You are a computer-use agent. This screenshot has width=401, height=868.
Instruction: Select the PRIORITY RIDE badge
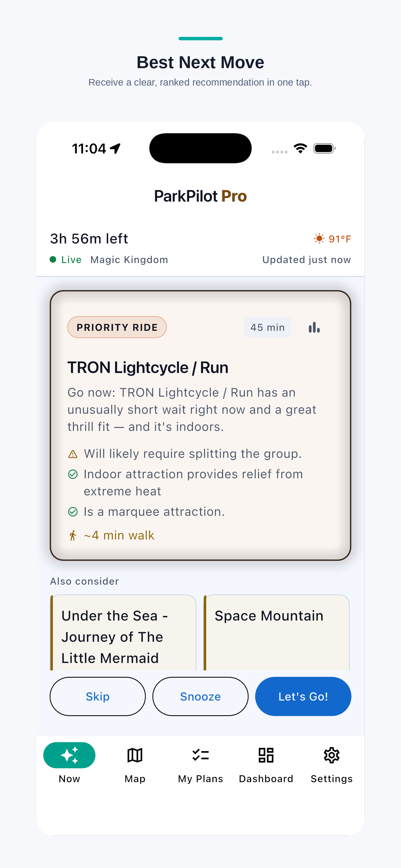pyautogui.click(x=117, y=327)
